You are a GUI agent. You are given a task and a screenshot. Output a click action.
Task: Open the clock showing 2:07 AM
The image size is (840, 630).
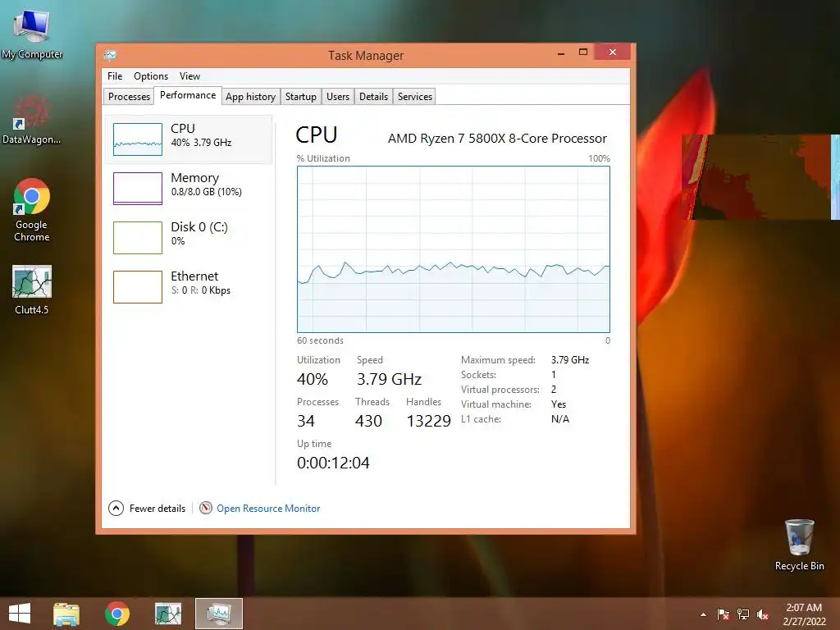[804, 614]
